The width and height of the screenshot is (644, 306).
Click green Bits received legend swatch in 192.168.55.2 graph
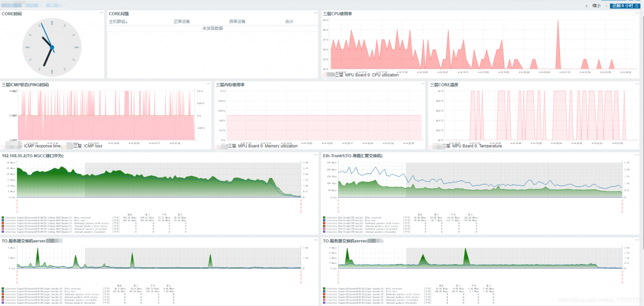(x=3, y=218)
